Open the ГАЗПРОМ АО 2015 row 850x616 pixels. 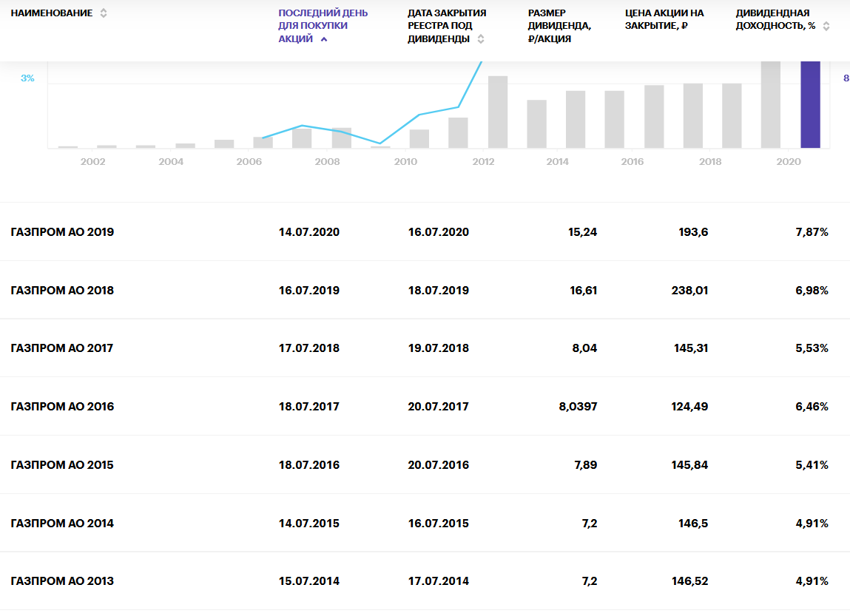coord(425,465)
